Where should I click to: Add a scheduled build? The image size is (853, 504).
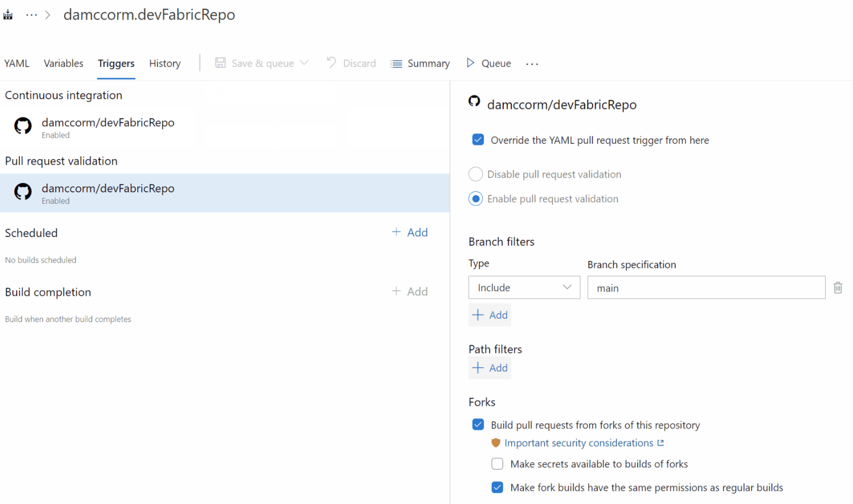pos(410,232)
